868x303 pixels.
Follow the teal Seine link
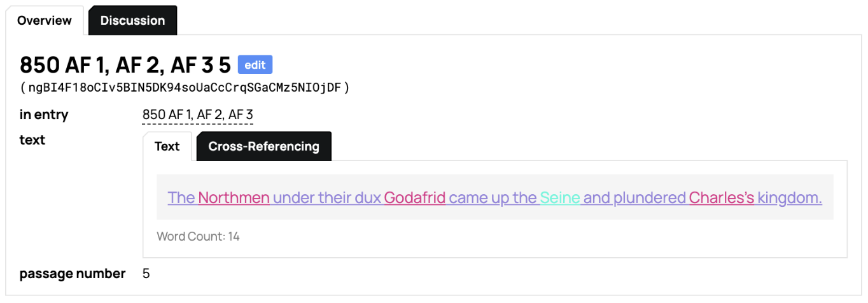click(x=559, y=198)
